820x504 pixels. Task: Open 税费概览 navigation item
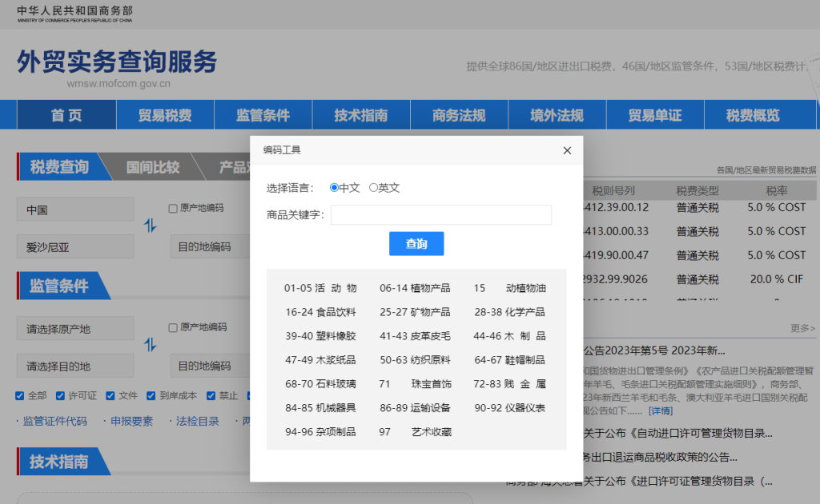tap(753, 115)
